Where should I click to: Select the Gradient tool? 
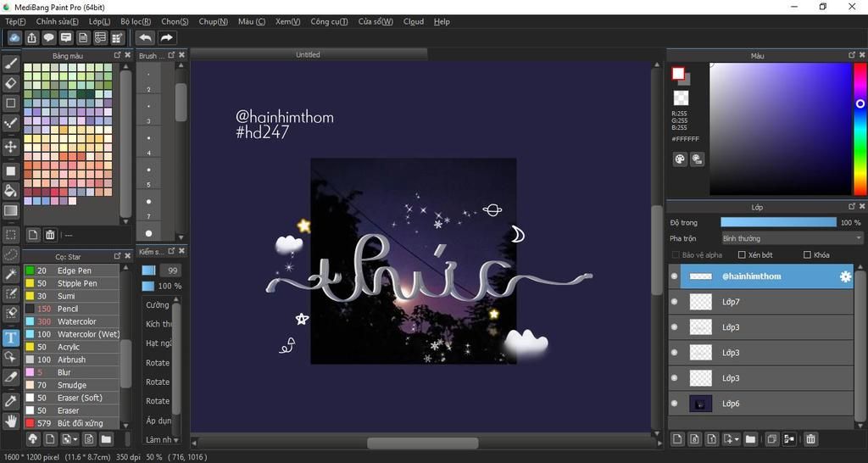point(10,210)
